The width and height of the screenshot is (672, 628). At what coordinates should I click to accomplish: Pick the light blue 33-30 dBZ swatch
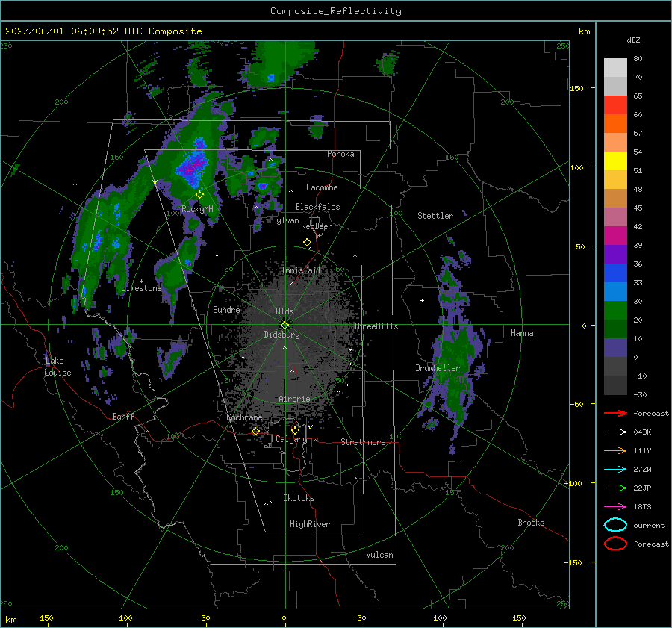point(615,291)
